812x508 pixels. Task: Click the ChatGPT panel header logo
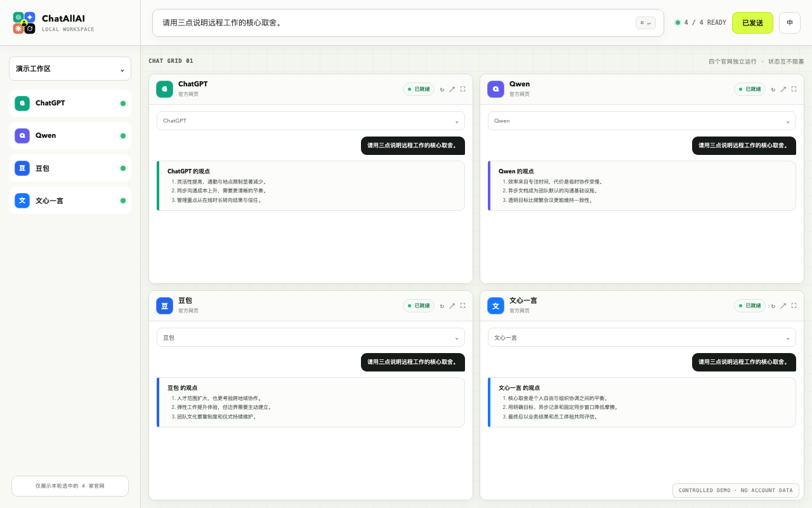pyautogui.click(x=164, y=89)
